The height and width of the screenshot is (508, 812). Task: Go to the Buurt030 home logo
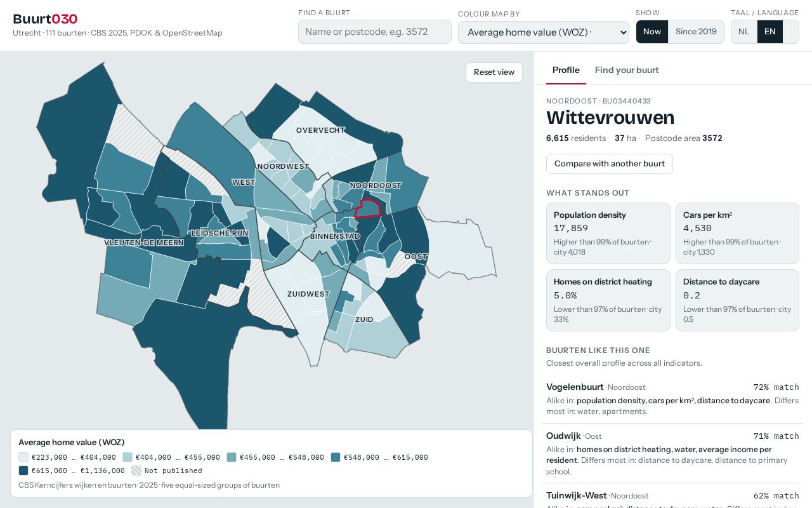[45, 19]
